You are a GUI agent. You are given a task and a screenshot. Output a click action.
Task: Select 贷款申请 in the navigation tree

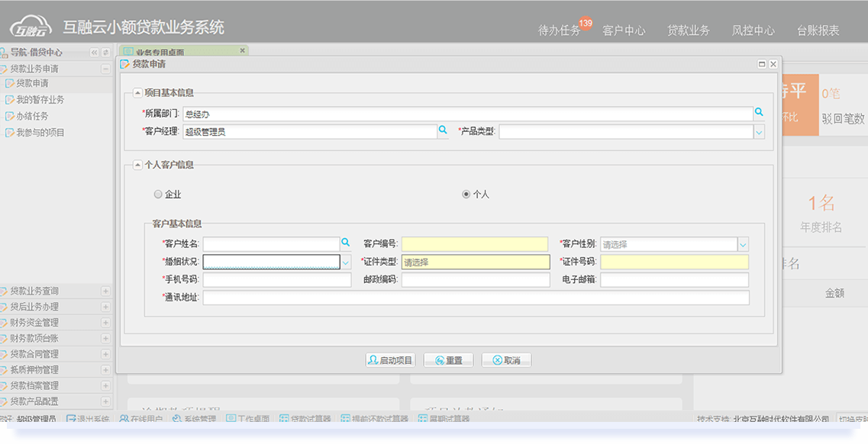(x=32, y=83)
